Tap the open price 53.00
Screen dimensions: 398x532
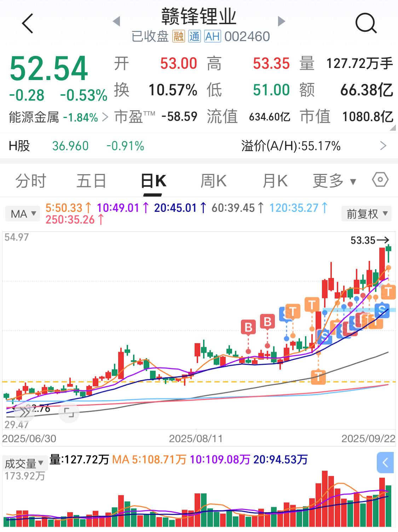point(179,64)
